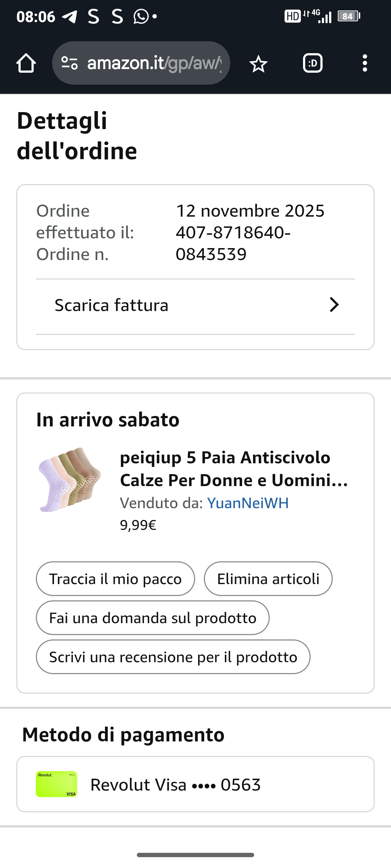The image size is (391, 868).
Task: Open the YuanNeiWH seller link
Action: pyautogui.click(x=248, y=503)
